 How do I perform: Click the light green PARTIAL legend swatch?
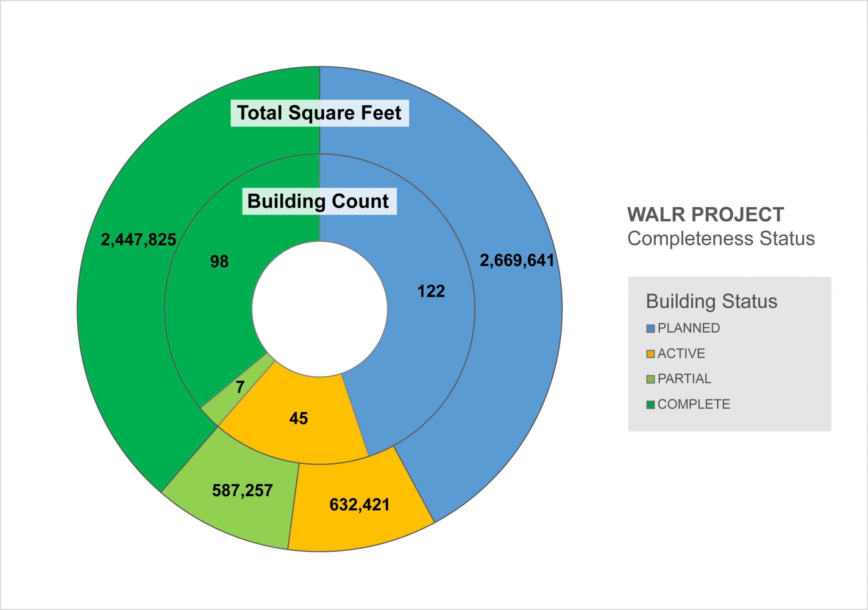coord(650,379)
